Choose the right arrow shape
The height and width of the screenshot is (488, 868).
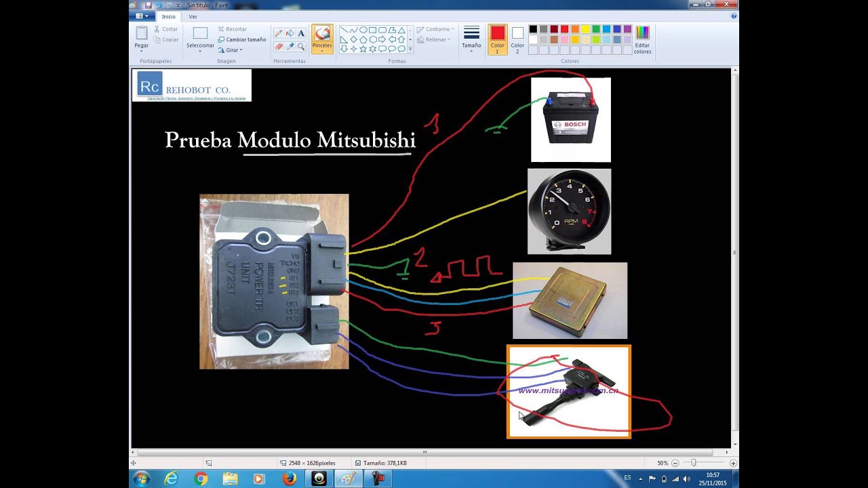pyautogui.click(x=382, y=40)
